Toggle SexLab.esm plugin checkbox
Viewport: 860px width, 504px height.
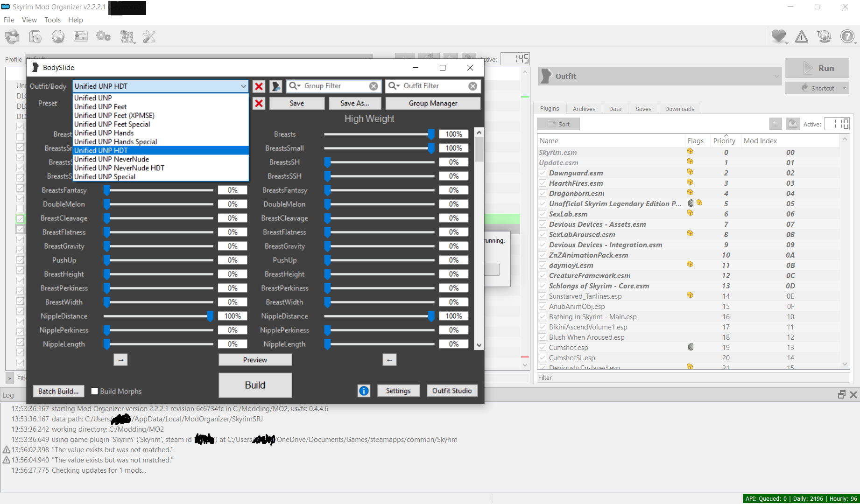tap(543, 214)
